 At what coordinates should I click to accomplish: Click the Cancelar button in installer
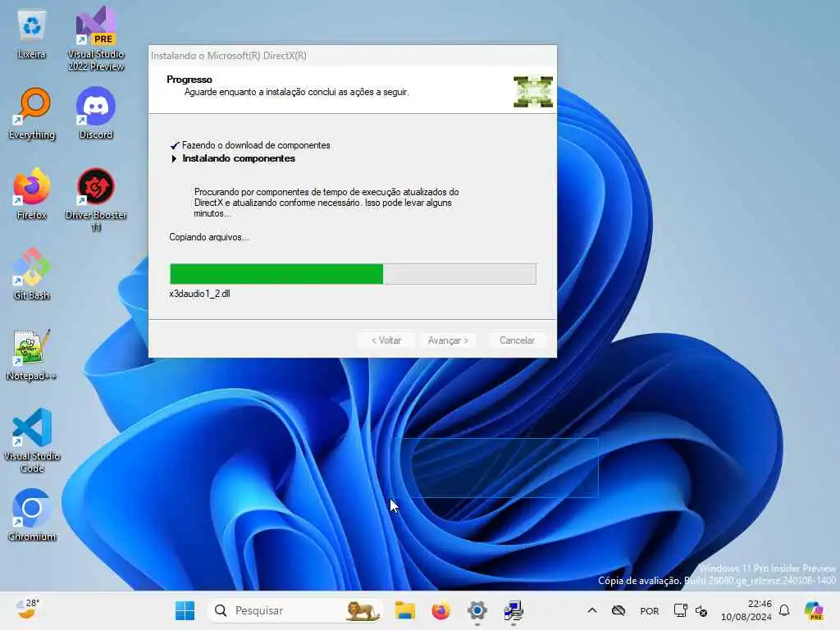[x=517, y=340]
